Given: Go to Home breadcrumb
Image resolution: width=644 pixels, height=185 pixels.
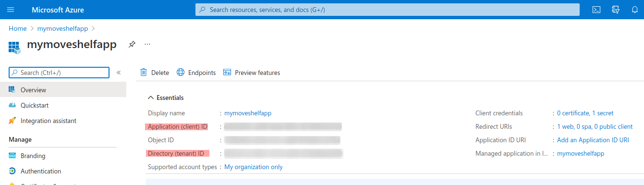Looking at the screenshot, I should 18,29.
